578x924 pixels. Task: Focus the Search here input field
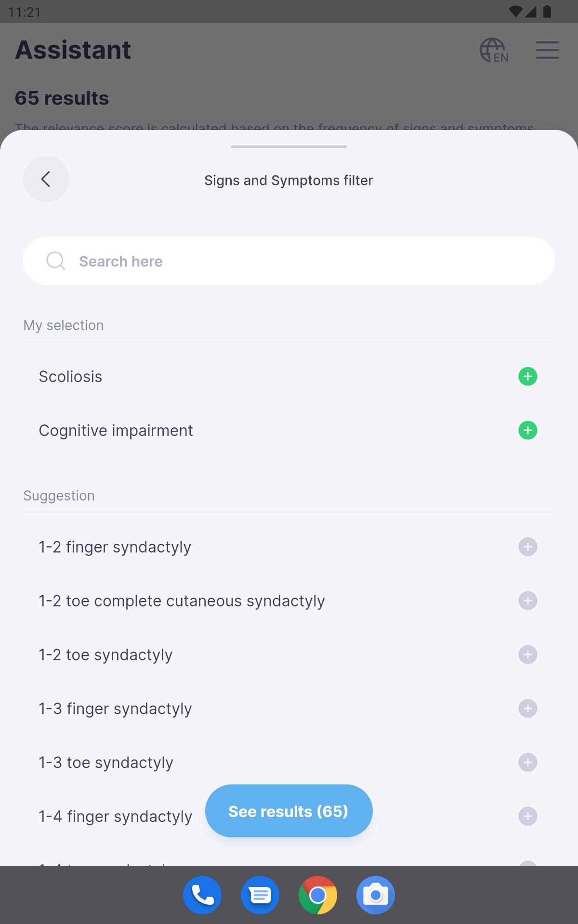[x=308, y=261]
